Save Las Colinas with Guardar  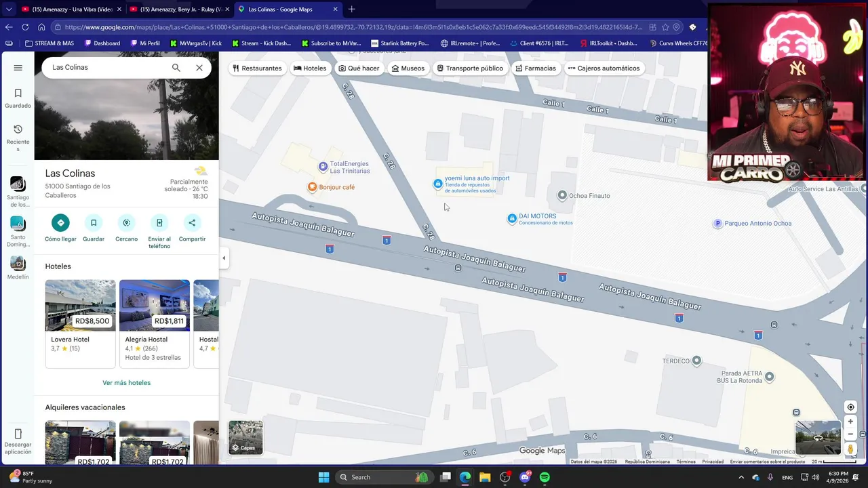[x=94, y=228]
